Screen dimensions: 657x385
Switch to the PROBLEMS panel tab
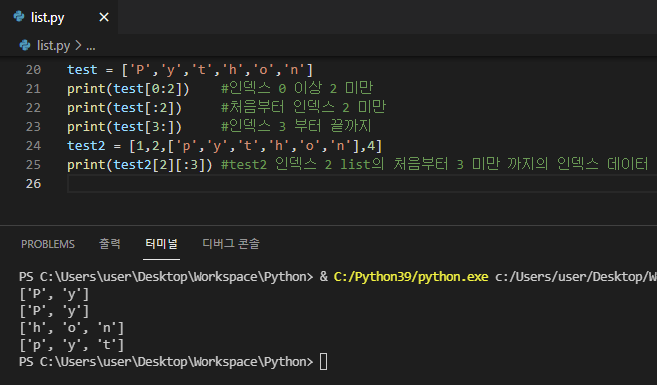tap(48, 244)
